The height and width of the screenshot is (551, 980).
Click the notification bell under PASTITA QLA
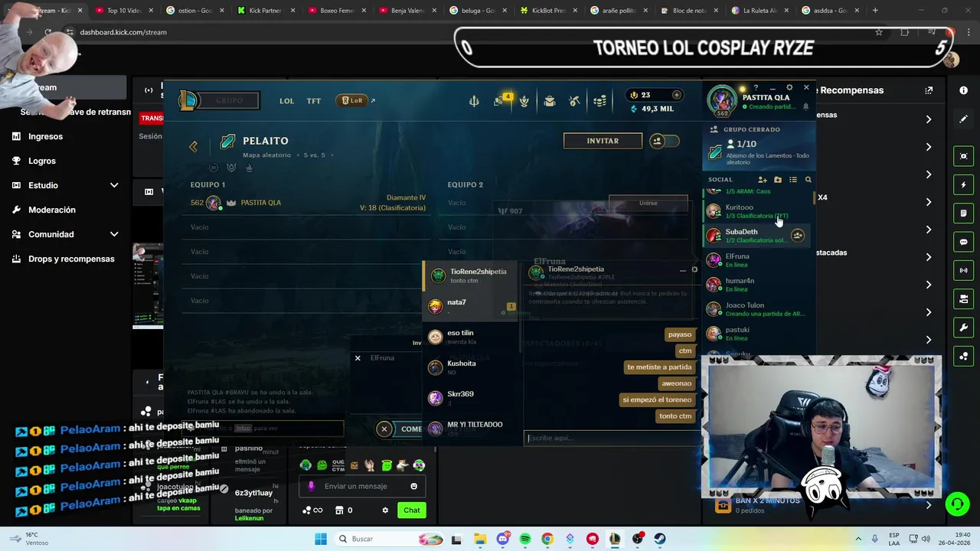pyautogui.click(x=805, y=107)
